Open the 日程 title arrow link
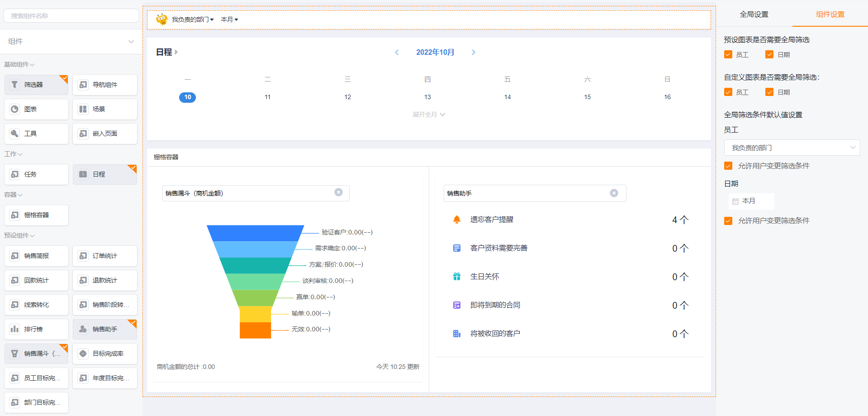Viewport: 868px width, 416px height. (x=176, y=52)
